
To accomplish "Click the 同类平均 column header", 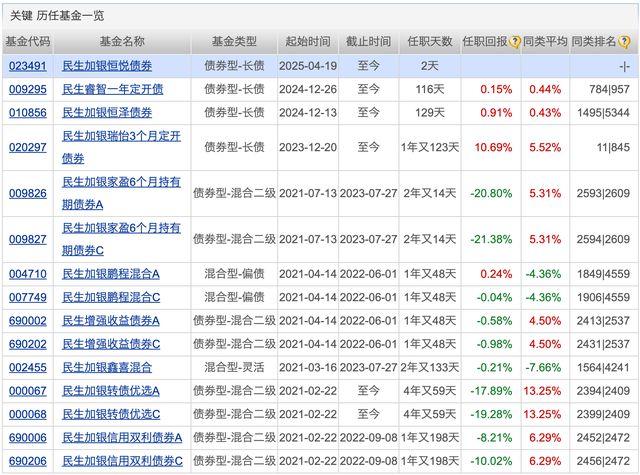I will [545, 41].
